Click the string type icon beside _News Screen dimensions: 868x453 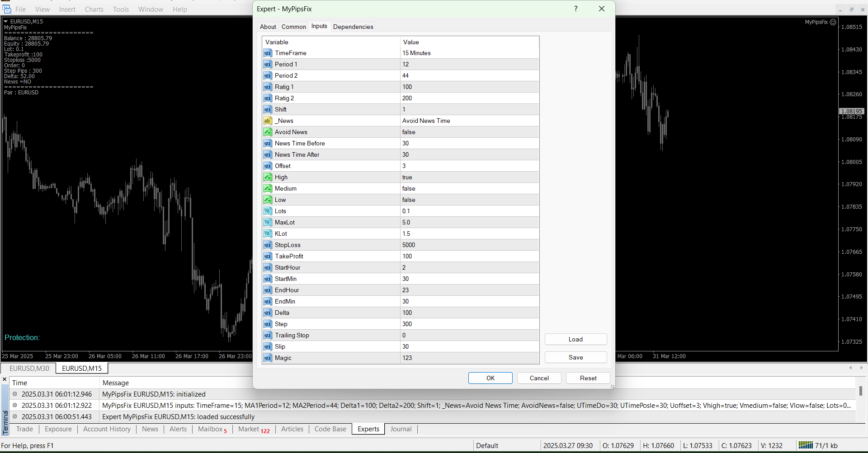[x=268, y=121]
